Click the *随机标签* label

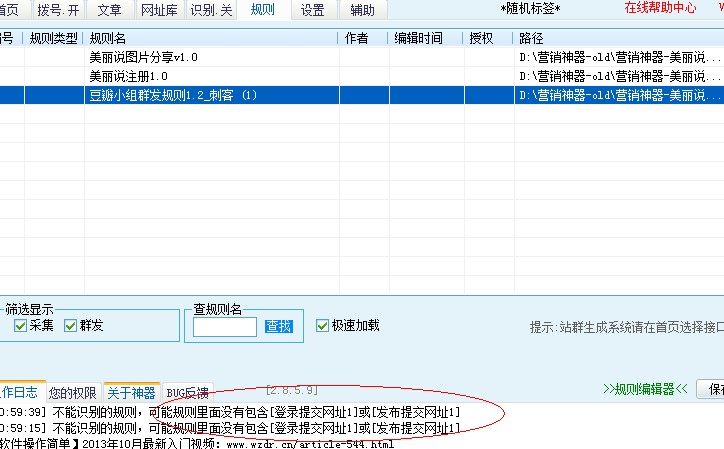click(x=531, y=8)
